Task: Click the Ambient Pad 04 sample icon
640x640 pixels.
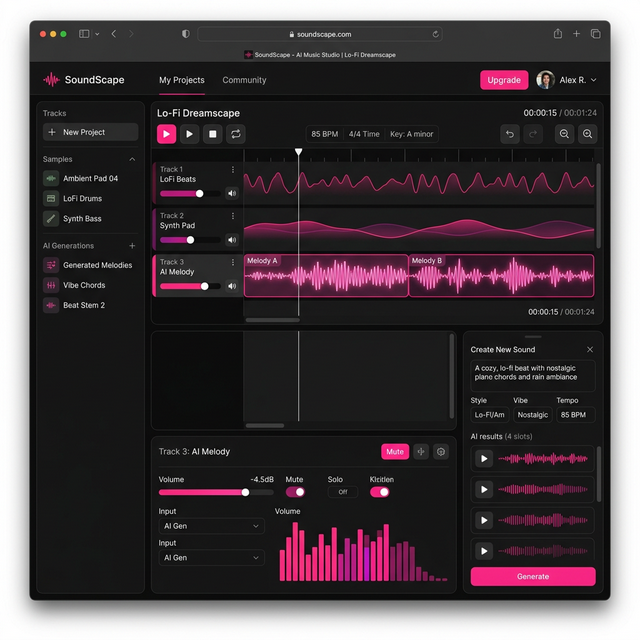Action: (x=51, y=178)
